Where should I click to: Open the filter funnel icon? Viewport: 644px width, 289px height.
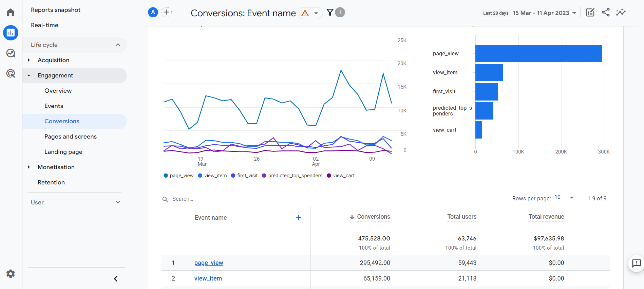tap(330, 13)
